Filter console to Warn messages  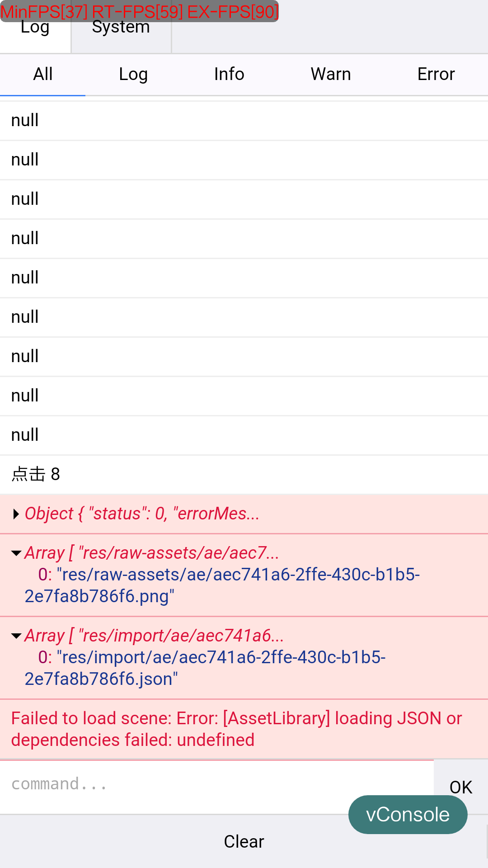pyautogui.click(x=331, y=75)
